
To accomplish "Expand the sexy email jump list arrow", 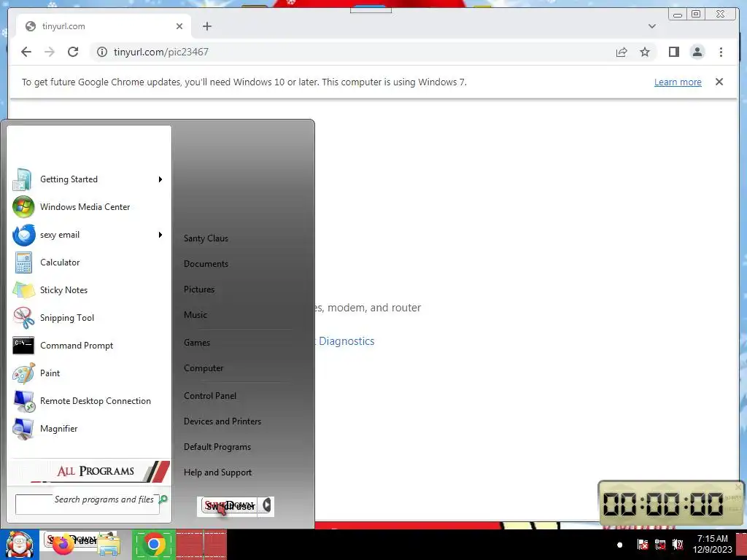I will pyautogui.click(x=160, y=235).
